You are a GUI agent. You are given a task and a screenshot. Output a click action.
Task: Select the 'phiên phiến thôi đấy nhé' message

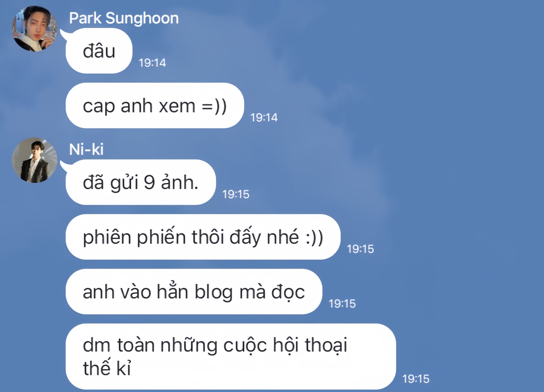click(203, 237)
